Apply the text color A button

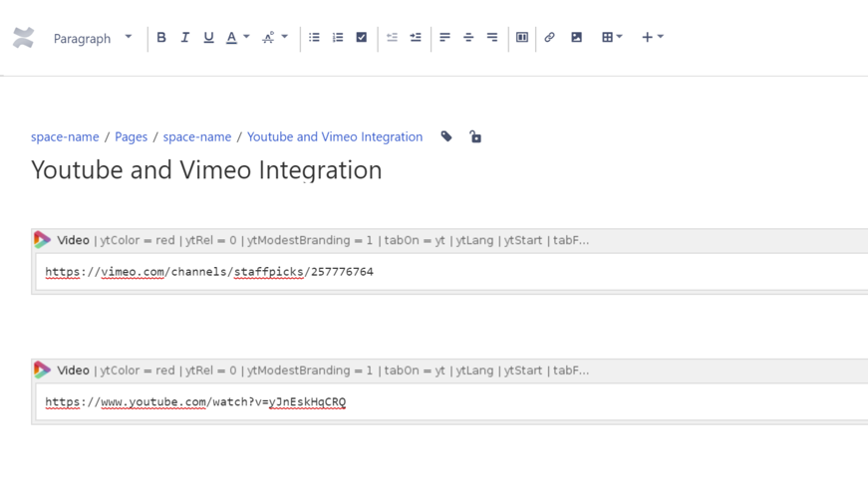[x=232, y=38]
